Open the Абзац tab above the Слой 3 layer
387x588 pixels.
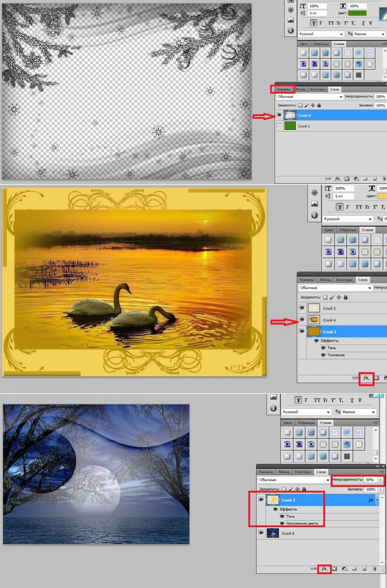tap(324, 280)
